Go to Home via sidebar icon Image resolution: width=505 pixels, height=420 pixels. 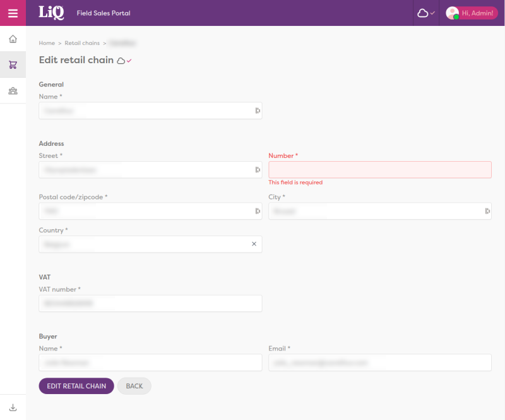[13, 39]
